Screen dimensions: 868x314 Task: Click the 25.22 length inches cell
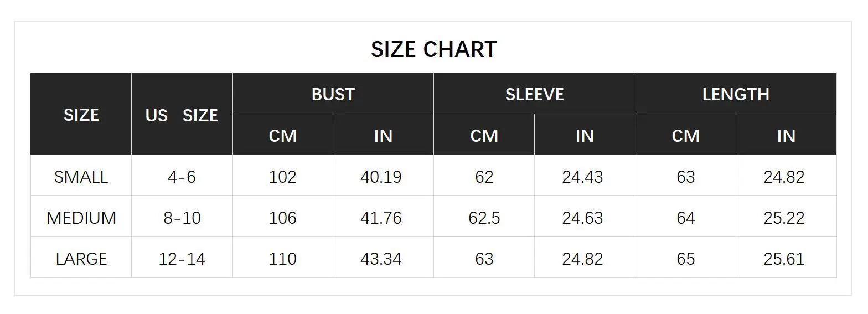[x=784, y=218]
